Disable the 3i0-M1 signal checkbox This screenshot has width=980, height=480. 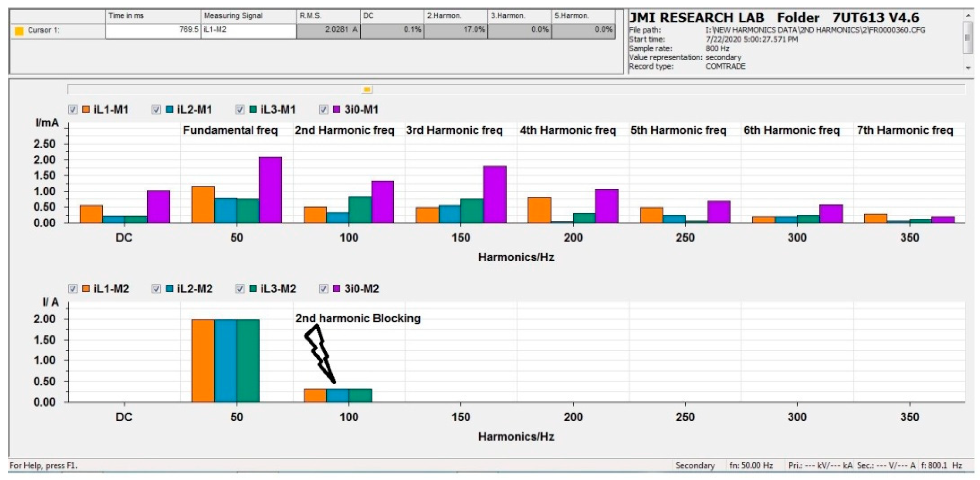coord(323,109)
